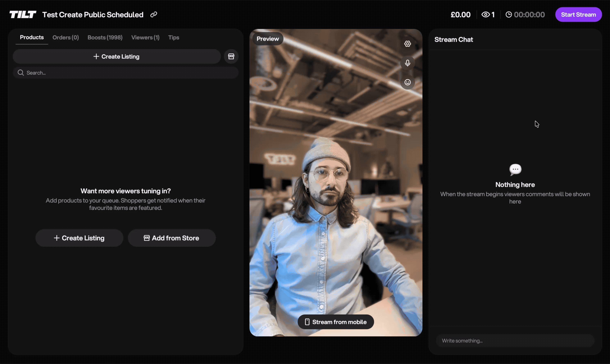Click the wide top Create Listing button
Screen dimensions: 610x364
coord(117,57)
